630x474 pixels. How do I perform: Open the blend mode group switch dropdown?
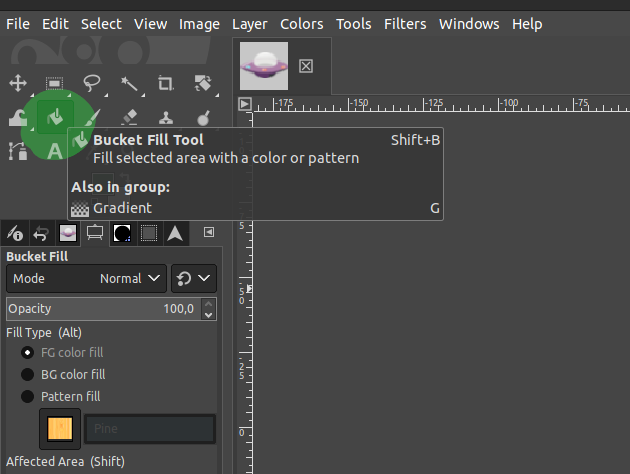pos(194,278)
